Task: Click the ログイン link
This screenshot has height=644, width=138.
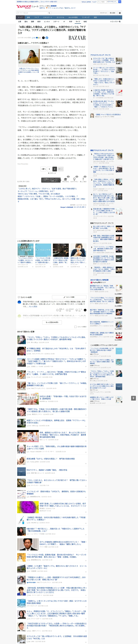Action: [x=42, y=8]
